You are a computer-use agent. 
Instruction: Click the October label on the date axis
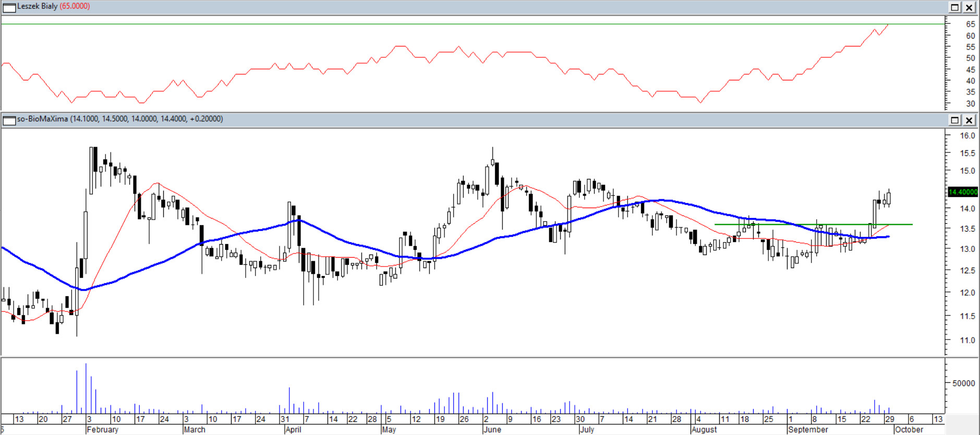[x=909, y=430]
